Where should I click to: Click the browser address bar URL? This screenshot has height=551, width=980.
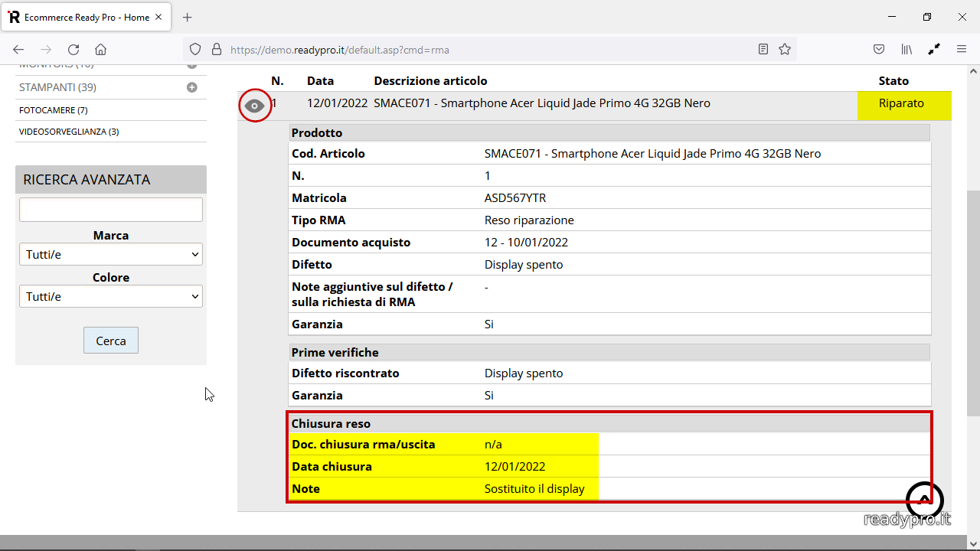click(340, 50)
